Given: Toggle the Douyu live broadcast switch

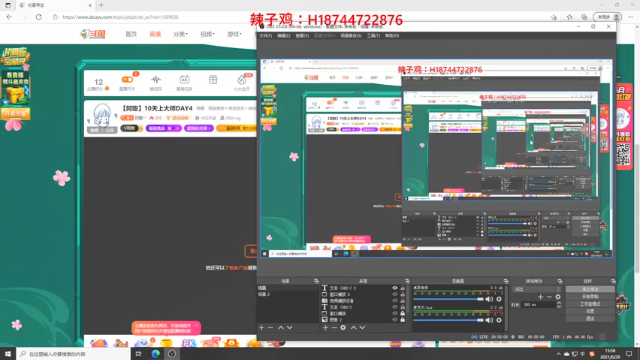Looking at the screenshot, I should point(127,80).
